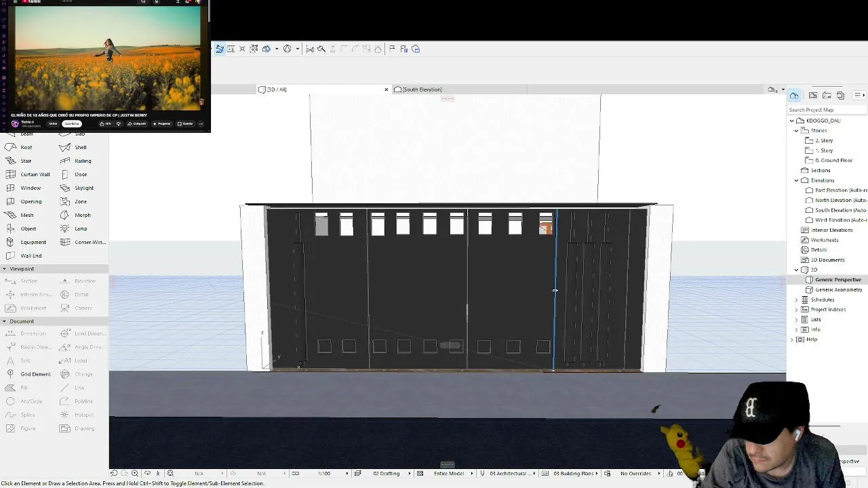The width and height of the screenshot is (868, 488).
Task: Click the magnifier zoom icon in bottom bar
Action: click(x=135, y=473)
